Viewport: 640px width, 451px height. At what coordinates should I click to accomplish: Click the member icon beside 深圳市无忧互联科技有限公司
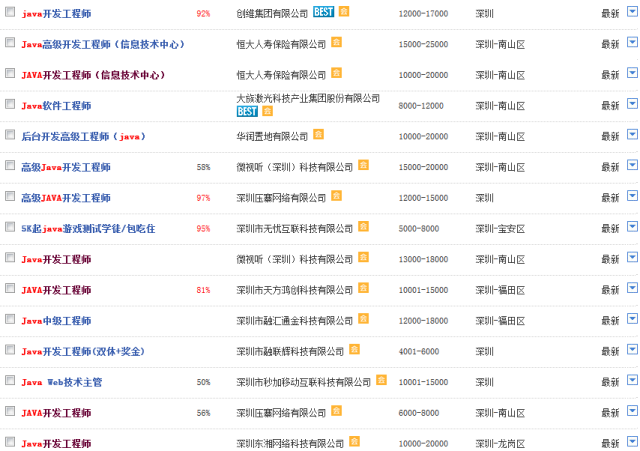click(x=363, y=226)
